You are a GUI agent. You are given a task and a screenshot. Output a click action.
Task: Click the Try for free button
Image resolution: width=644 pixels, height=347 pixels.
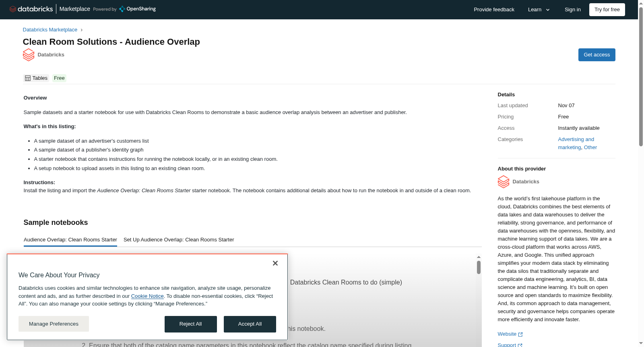click(x=607, y=10)
